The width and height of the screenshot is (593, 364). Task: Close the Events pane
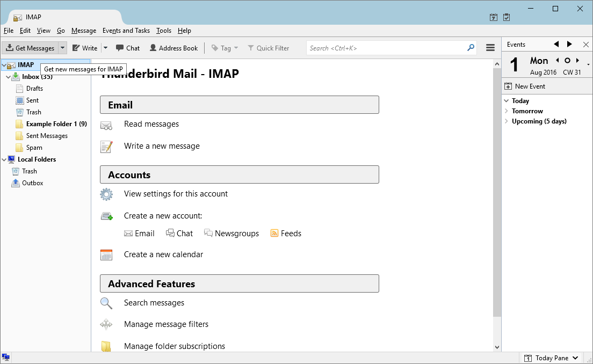pyautogui.click(x=585, y=44)
